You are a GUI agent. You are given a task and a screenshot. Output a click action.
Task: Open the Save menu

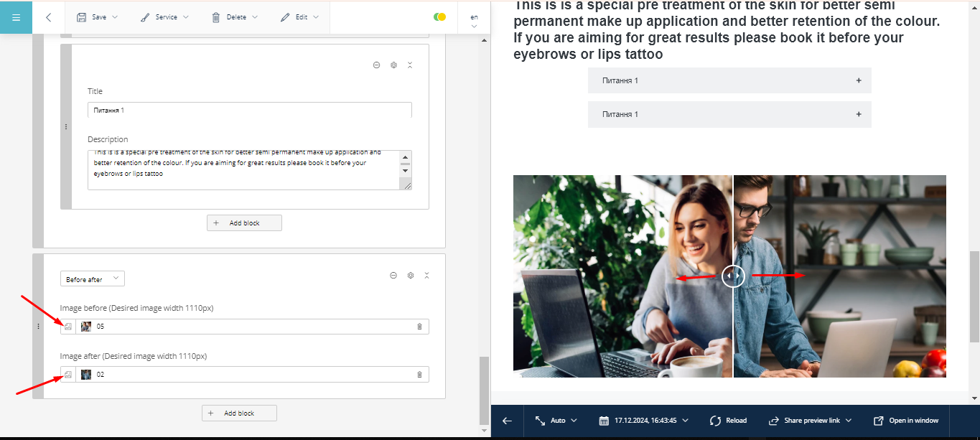pyautogui.click(x=98, y=17)
